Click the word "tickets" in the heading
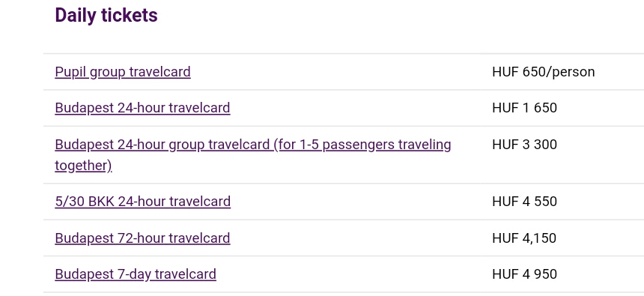644x296 pixels. point(133,15)
